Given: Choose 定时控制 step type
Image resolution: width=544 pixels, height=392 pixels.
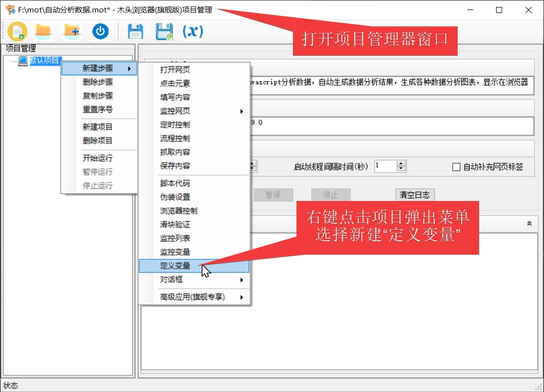Looking at the screenshot, I should click(194, 125).
